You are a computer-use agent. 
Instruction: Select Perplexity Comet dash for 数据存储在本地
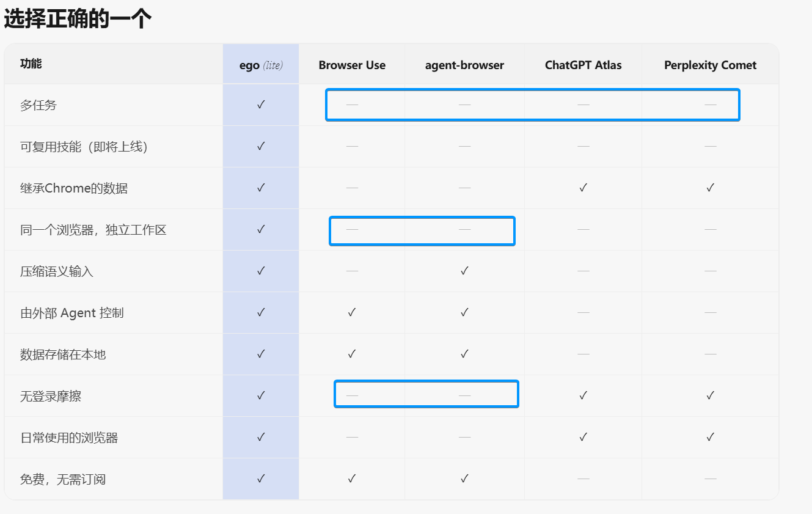[710, 354]
